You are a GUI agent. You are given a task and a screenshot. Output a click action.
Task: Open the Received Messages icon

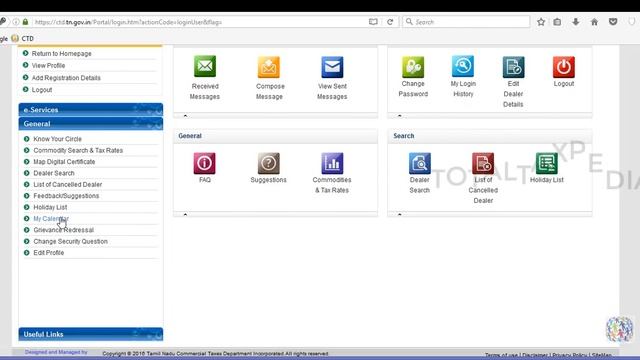pyautogui.click(x=205, y=66)
